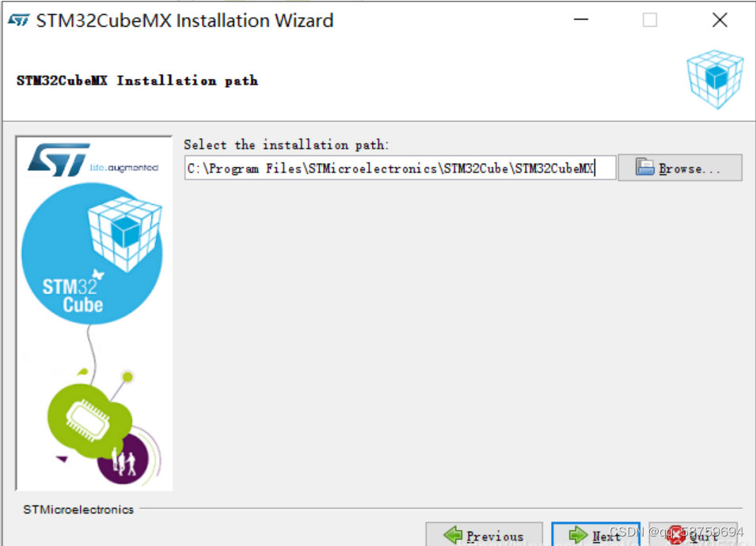Click the 'Select the installation path' label

(286, 145)
